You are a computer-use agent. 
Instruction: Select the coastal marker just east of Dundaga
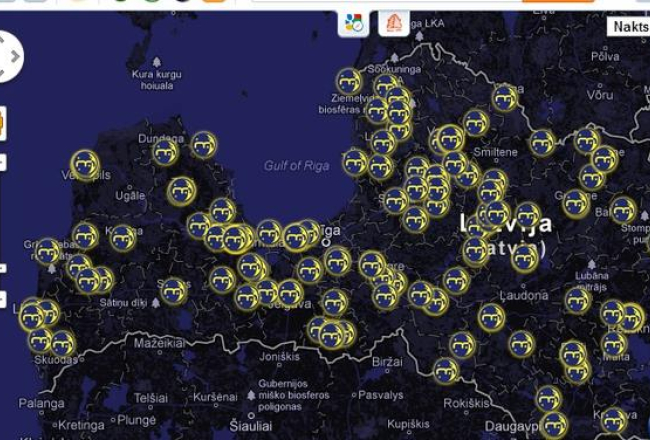click(204, 145)
